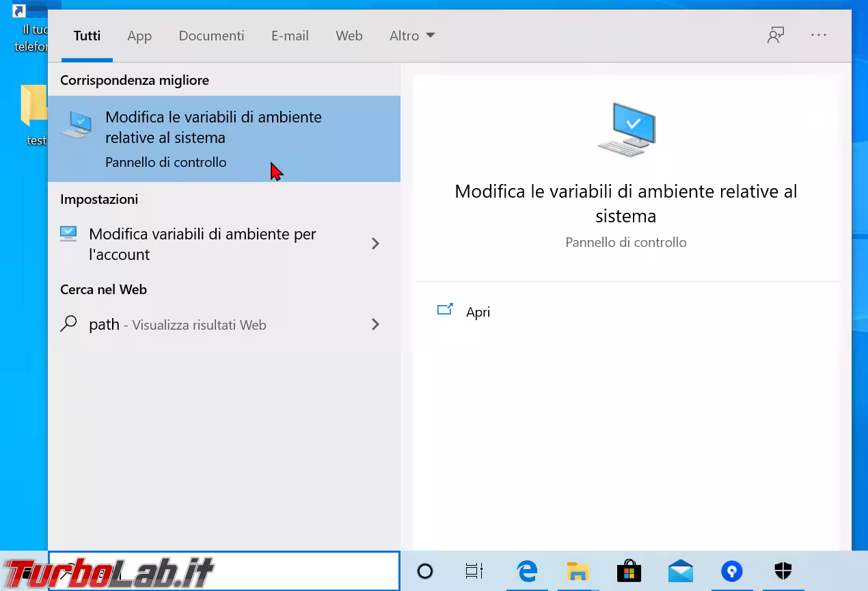
Task: Switch to the Documenti tab
Action: pos(211,36)
